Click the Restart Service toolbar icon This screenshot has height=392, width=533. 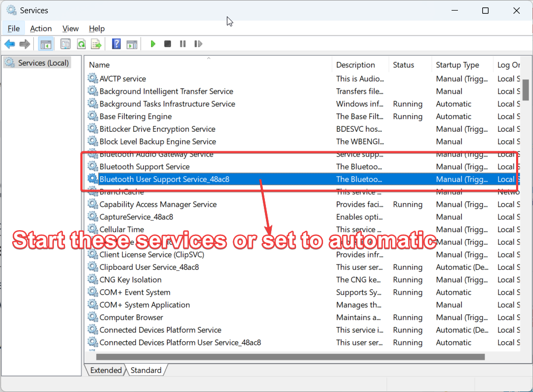pos(198,44)
